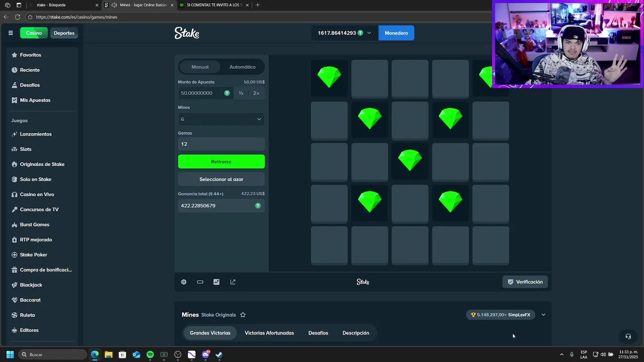Click the Favoritos star icon in sidebar
This screenshot has width=644, height=362.
(14, 55)
